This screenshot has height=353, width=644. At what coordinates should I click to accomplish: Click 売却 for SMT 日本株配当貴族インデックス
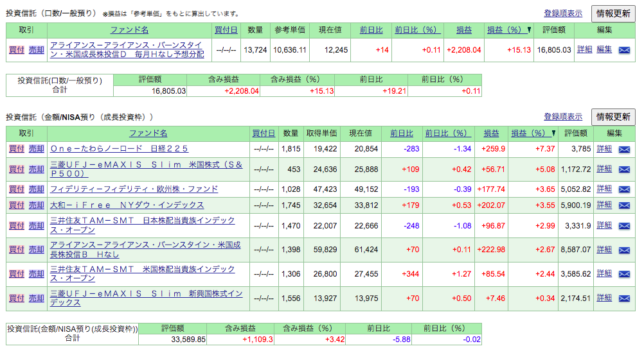pyautogui.click(x=36, y=225)
